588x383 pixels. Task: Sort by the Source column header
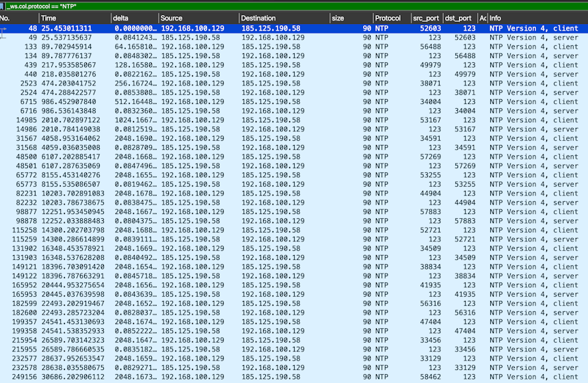click(x=199, y=18)
